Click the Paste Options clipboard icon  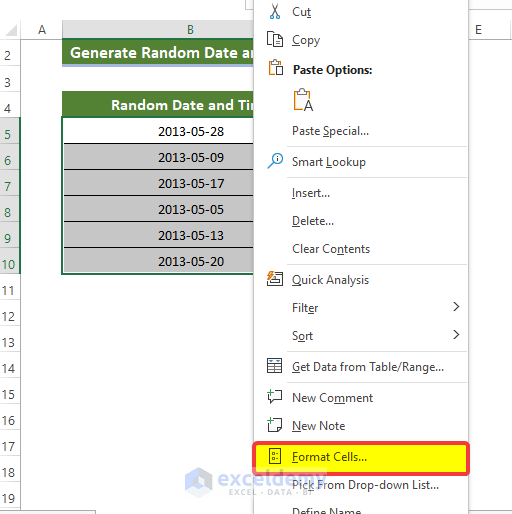[x=276, y=68]
